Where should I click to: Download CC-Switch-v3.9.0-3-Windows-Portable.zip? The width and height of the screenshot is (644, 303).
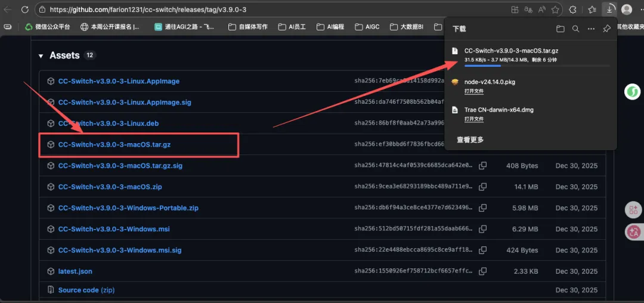pos(128,208)
